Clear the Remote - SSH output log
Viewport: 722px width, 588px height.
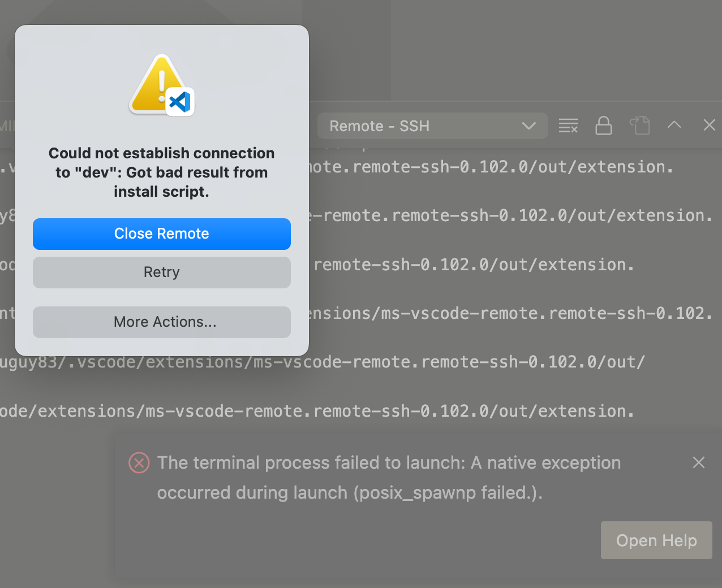tap(568, 125)
